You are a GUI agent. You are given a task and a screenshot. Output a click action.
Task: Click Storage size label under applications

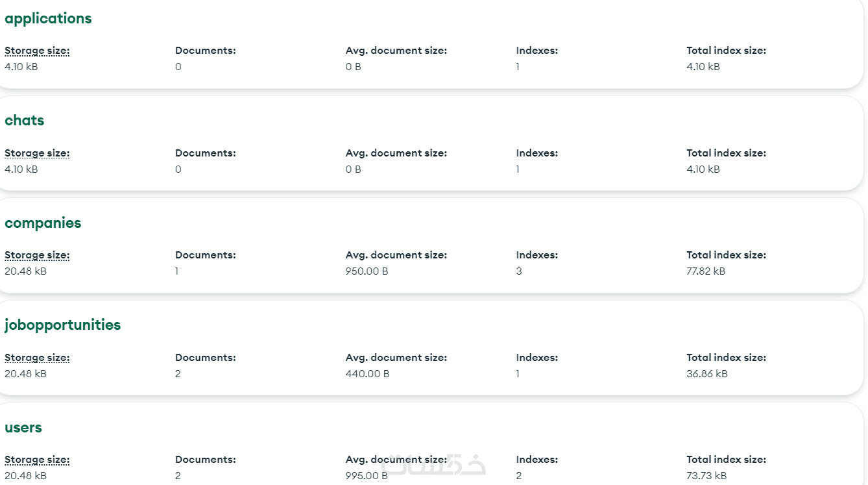point(37,51)
